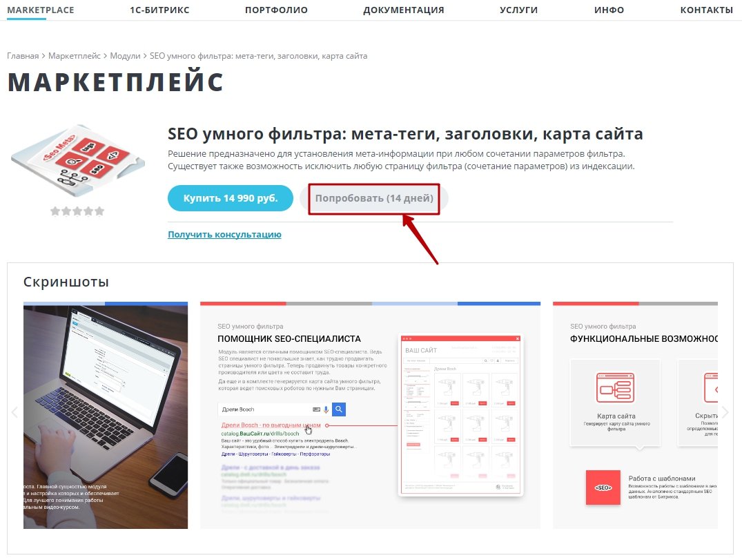This screenshot has width=742, height=560.
Task: Open the ПОМОЩНИК SEO-СПЕЦИАЛИСТА screenshot thumbnail
Action: (x=370, y=415)
